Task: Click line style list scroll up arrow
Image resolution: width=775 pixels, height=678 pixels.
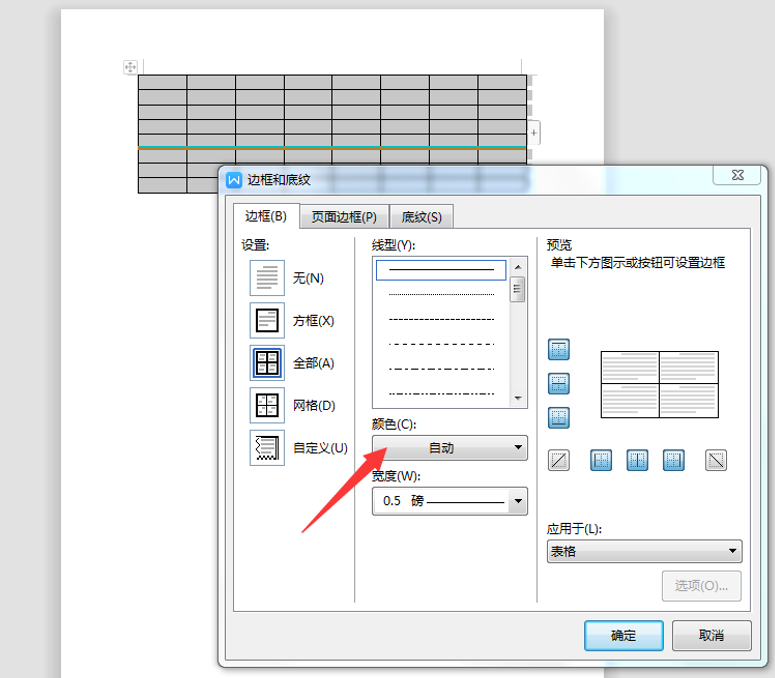Action: (x=518, y=267)
